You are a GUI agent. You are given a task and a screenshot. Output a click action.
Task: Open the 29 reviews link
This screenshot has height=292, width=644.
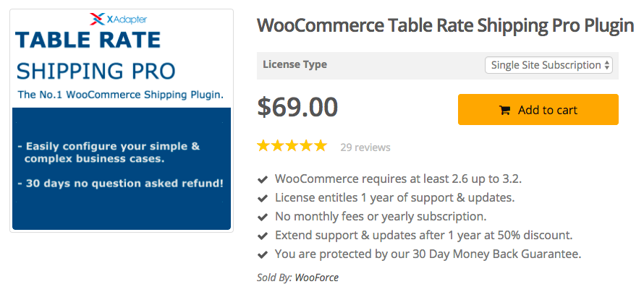[365, 147]
